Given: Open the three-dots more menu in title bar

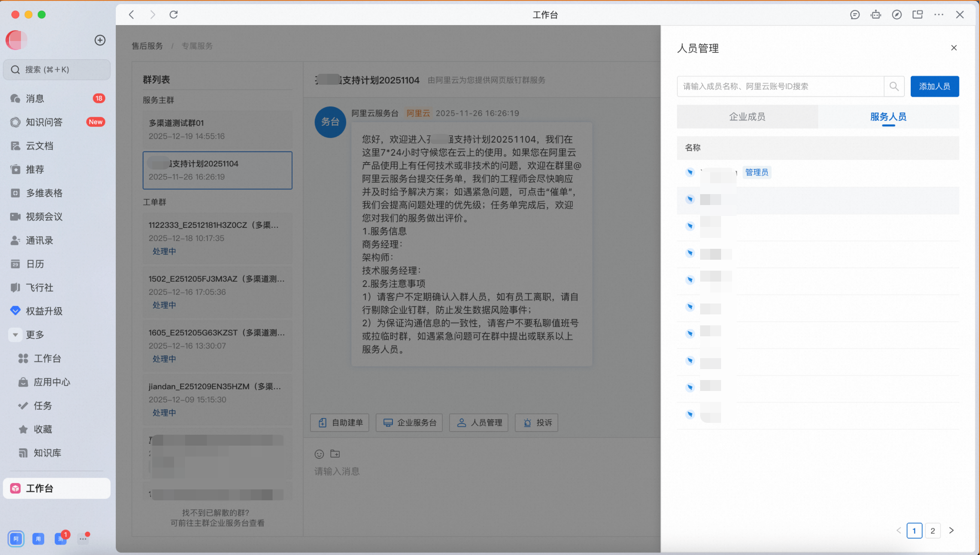Looking at the screenshot, I should (939, 15).
